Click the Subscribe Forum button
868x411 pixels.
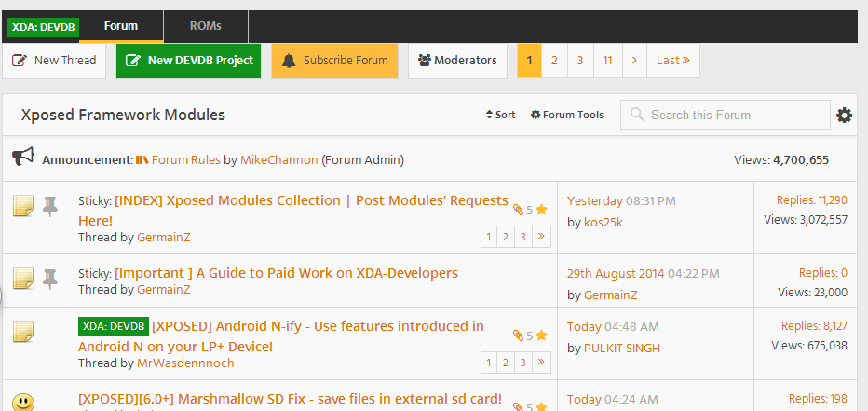click(334, 61)
